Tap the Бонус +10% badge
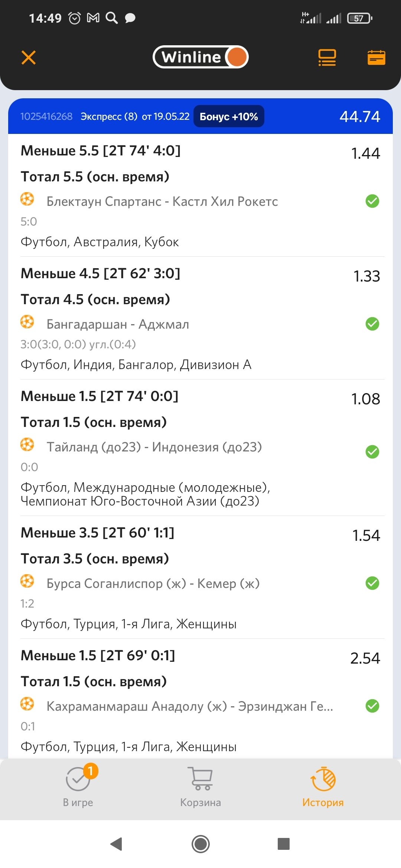 point(229,116)
